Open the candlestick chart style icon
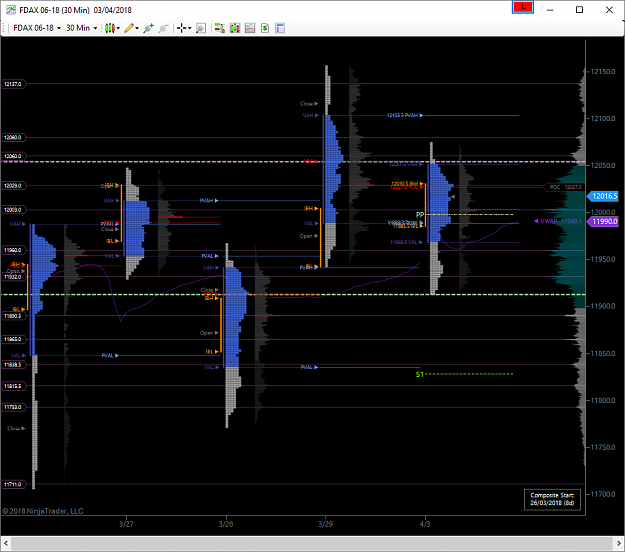Image resolution: width=625 pixels, height=552 pixels. point(110,28)
